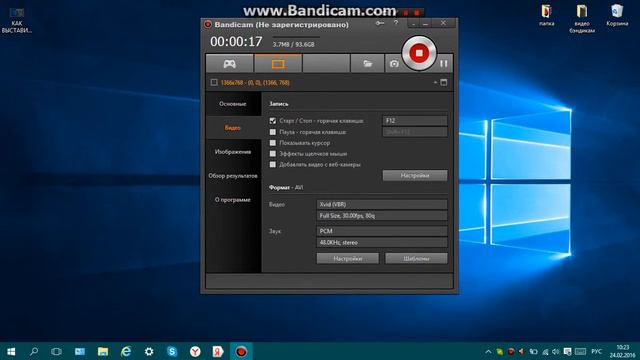Image resolution: width=640 pixels, height=360 pixels.
Task: Uncheck Старт / Стоп hotkey checkbox
Action: (273, 121)
